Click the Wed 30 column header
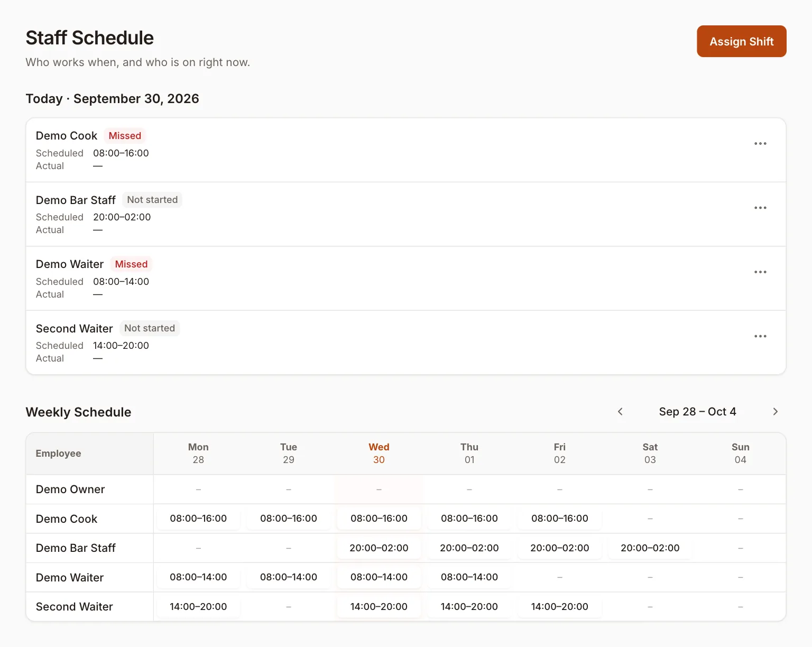This screenshot has width=812, height=647. point(379,454)
